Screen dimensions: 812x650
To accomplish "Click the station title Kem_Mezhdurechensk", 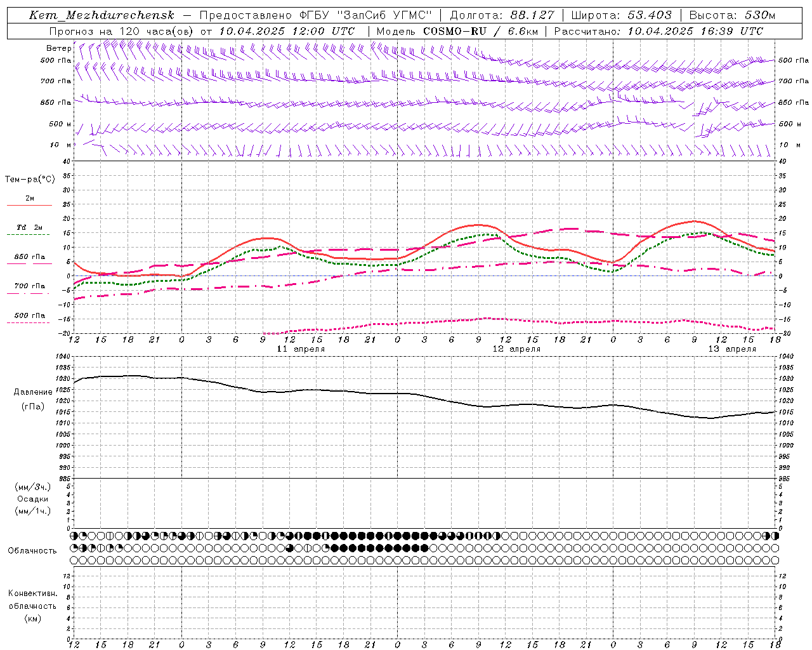I will point(101,15).
